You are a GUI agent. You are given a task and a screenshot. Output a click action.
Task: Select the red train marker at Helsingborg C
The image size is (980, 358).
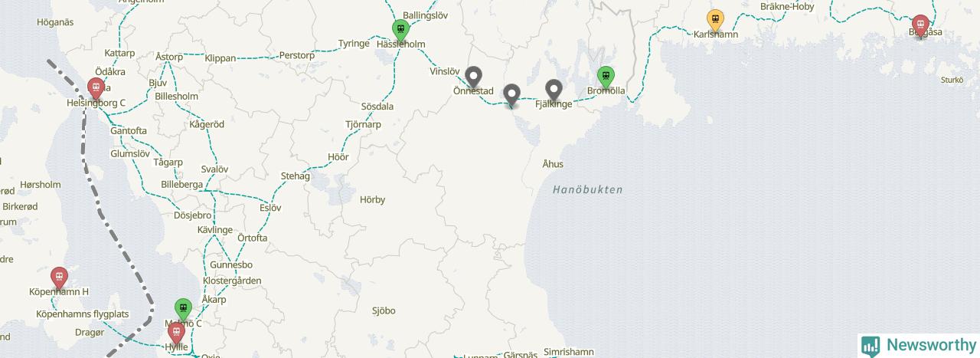point(96,89)
